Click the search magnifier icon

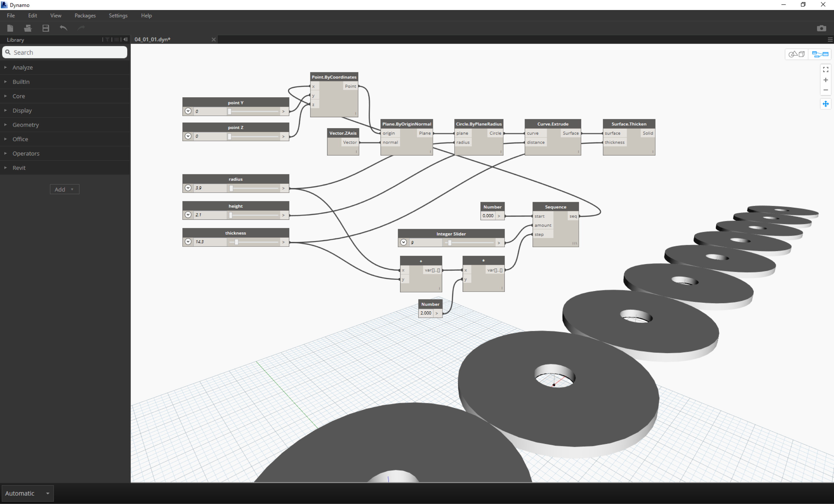point(8,52)
